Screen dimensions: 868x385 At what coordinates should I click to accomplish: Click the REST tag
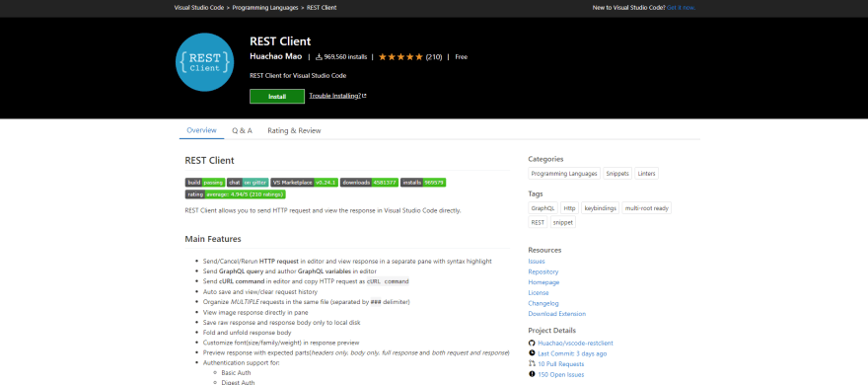point(538,222)
